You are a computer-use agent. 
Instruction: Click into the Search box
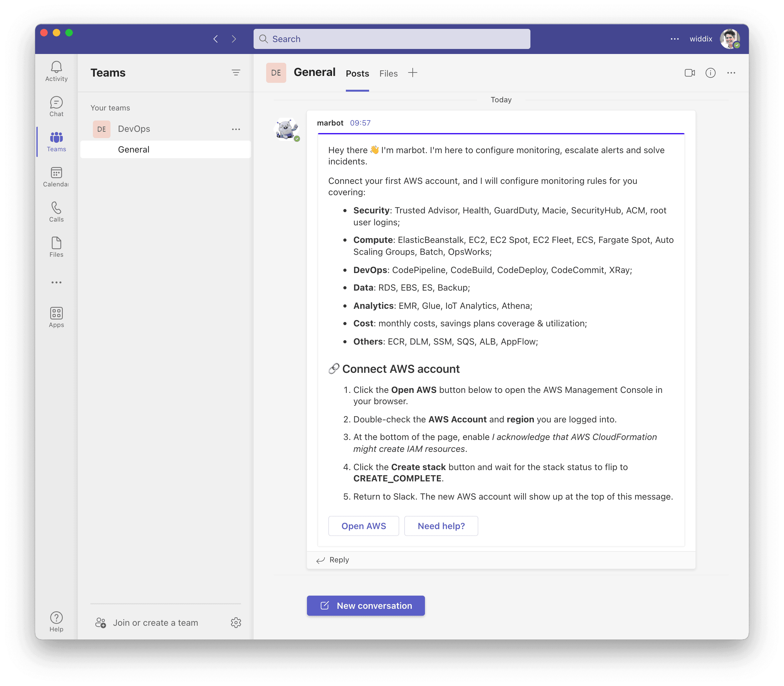tap(392, 39)
